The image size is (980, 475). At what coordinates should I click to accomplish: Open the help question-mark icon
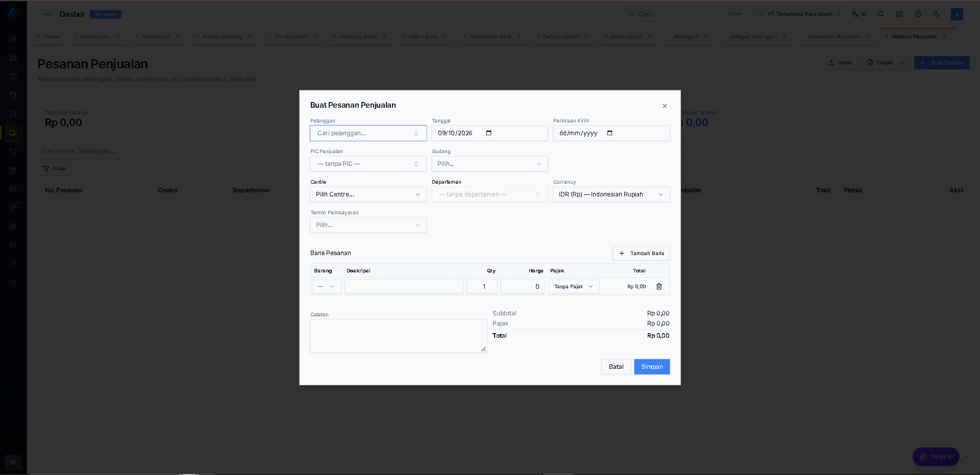[918, 14]
